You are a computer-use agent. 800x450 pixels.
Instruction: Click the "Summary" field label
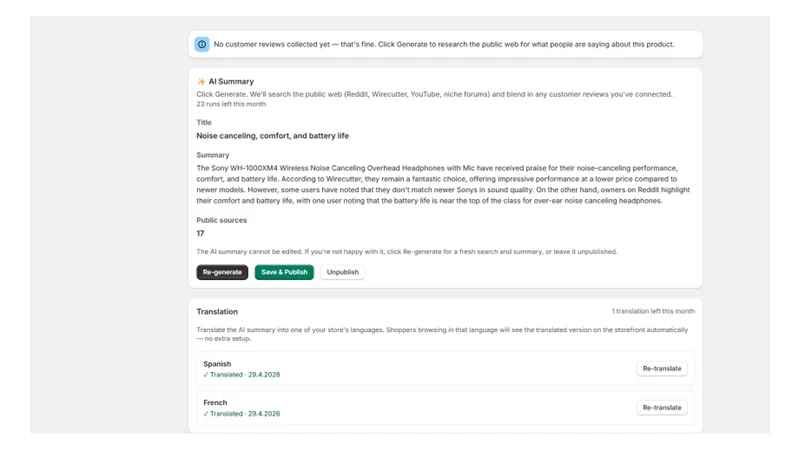(213, 155)
